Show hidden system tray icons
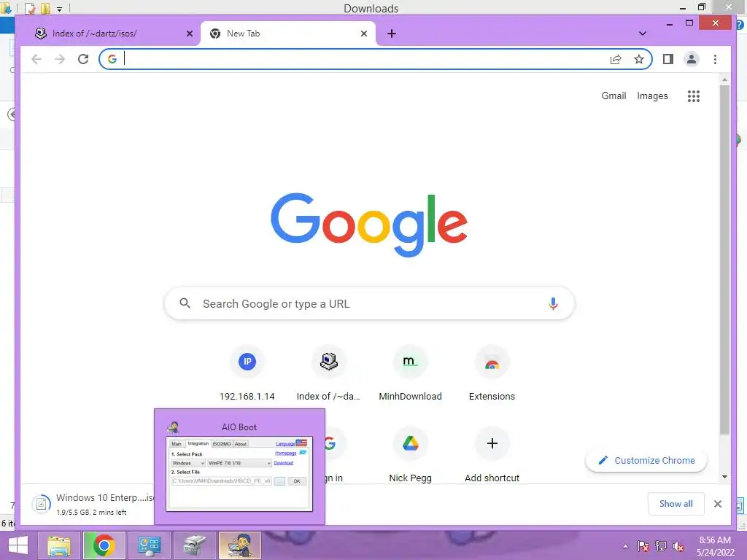The height and width of the screenshot is (560, 747). pos(625,546)
